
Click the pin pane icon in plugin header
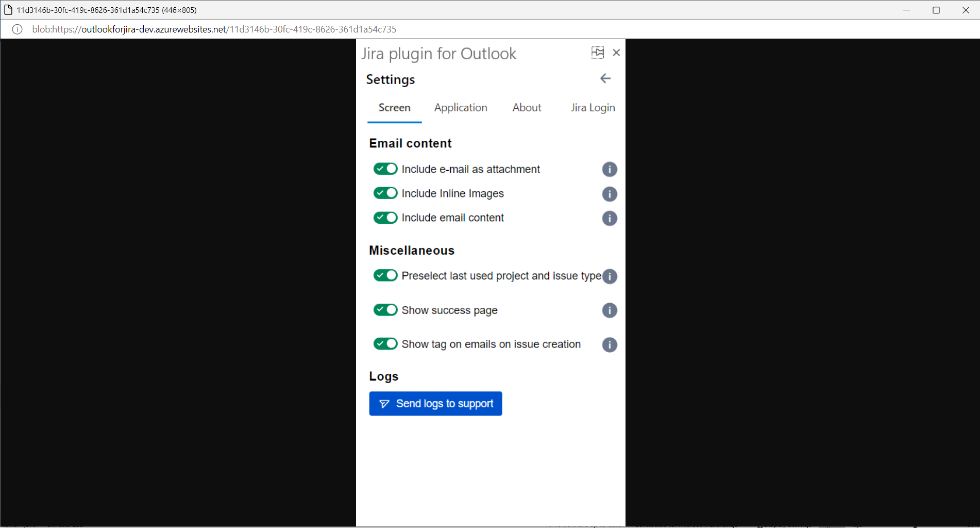[x=597, y=53]
